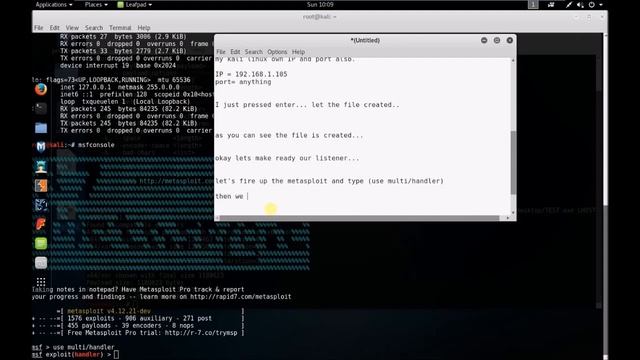Click 'inet 127.0.0.1' line in terminal

[120, 87]
